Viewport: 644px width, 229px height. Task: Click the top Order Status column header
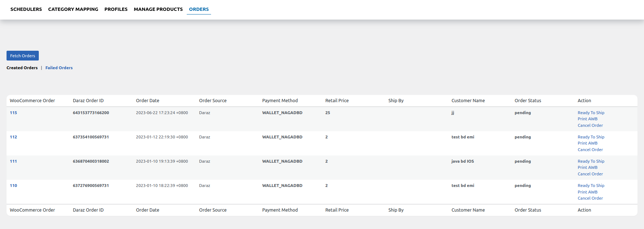(x=528, y=101)
